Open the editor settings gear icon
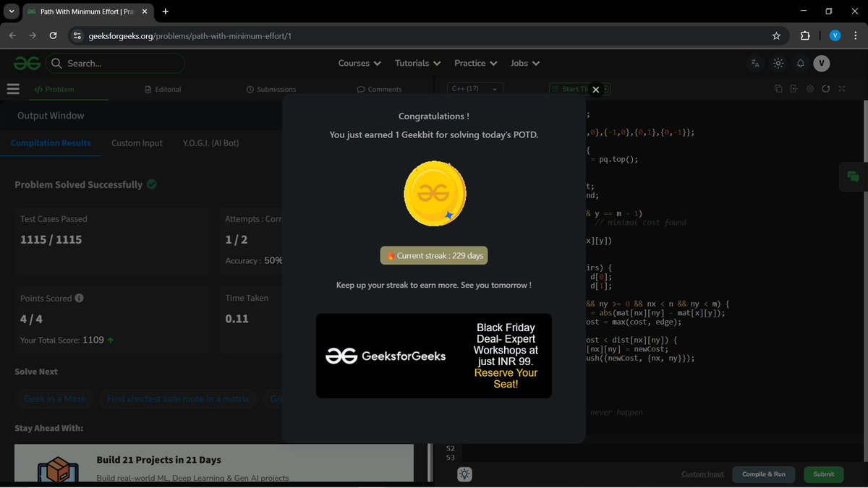 coord(809,88)
